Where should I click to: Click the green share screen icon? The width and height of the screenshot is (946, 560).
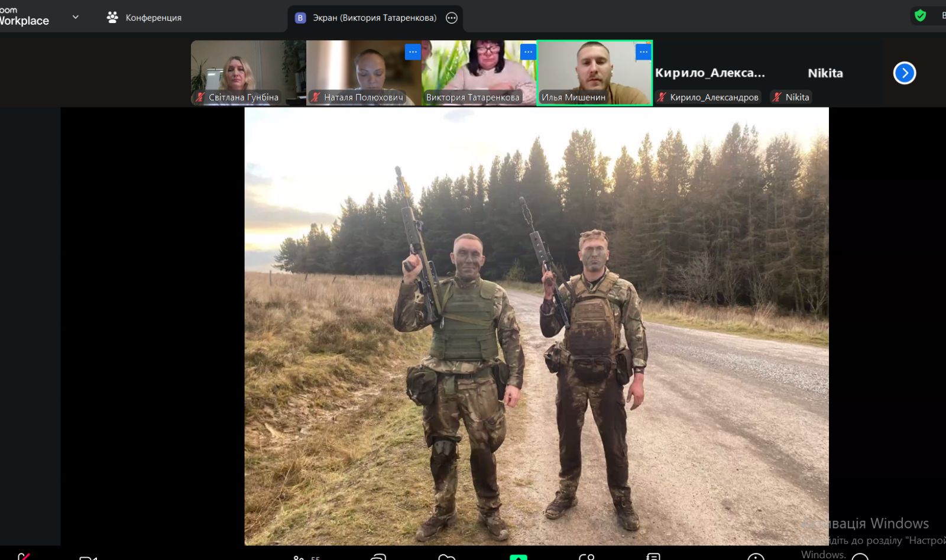point(519,556)
